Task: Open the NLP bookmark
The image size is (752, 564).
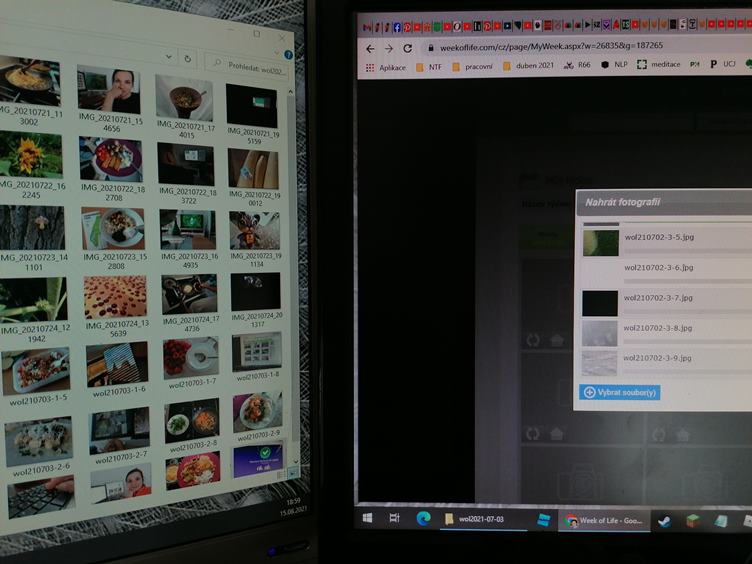Action: click(x=614, y=64)
